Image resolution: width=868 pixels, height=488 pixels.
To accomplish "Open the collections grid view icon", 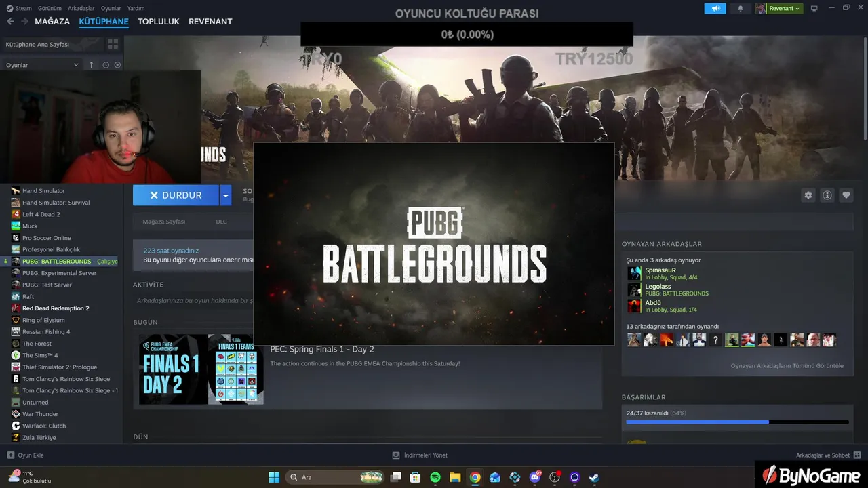I will 113,44.
